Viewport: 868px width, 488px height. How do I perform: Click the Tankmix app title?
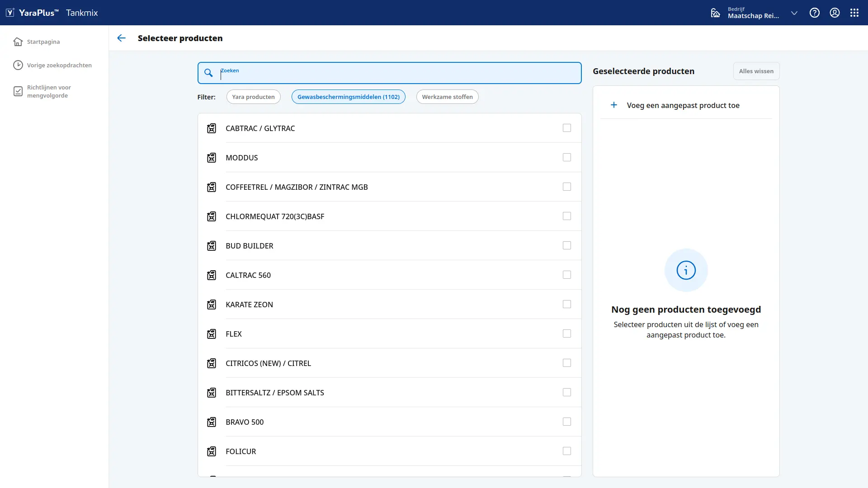coord(82,13)
